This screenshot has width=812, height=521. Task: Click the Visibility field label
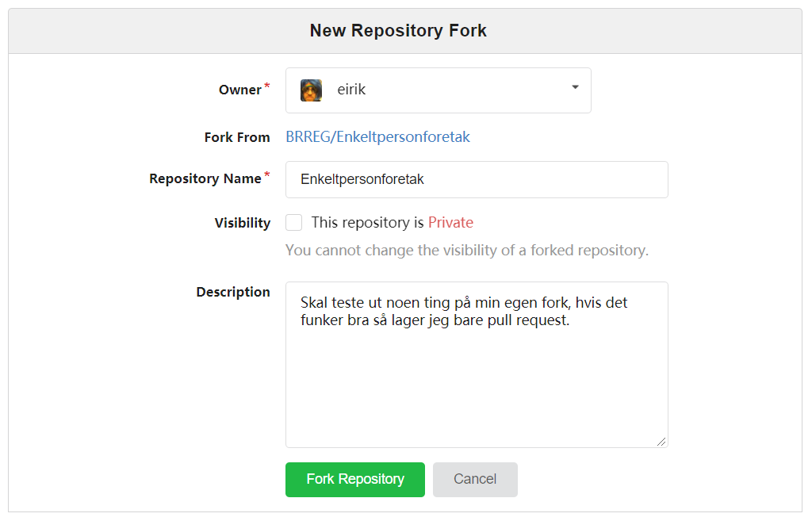(x=243, y=223)
